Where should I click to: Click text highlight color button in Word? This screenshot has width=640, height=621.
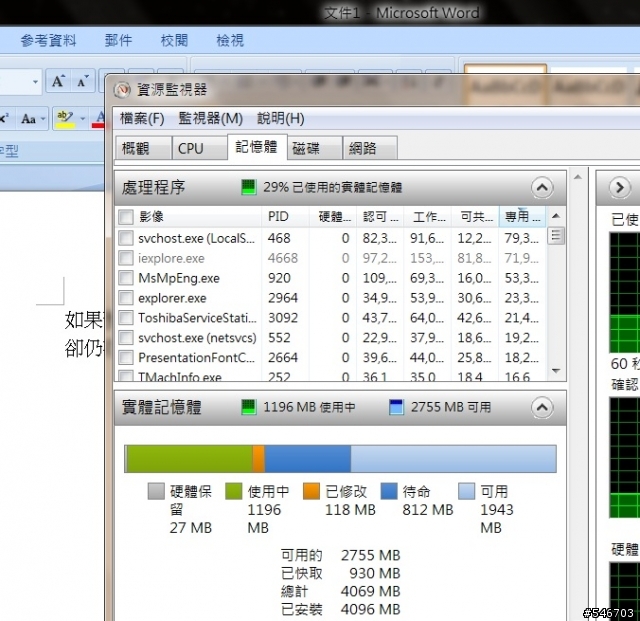click(65, 119)
